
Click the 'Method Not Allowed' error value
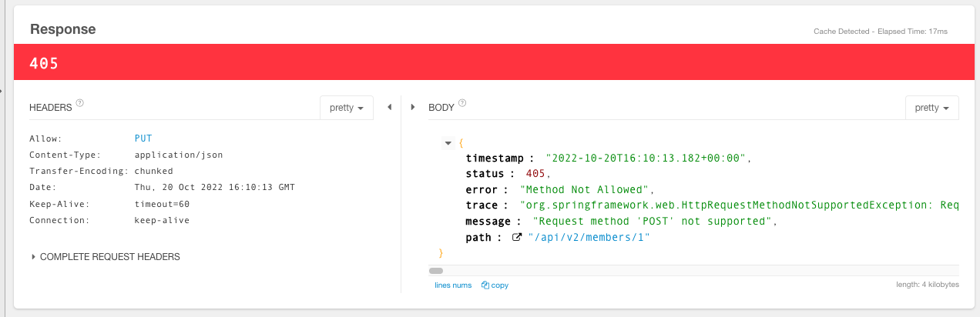click(x=586, y=189)
